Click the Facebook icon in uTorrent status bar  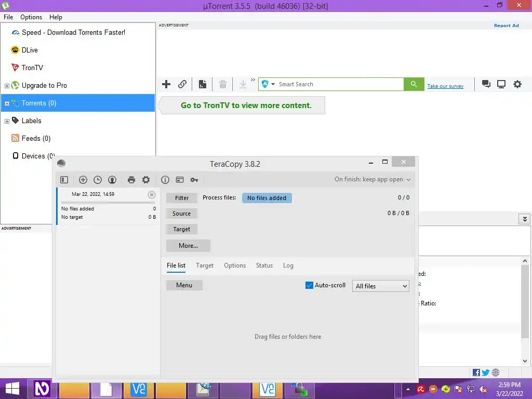(x=476, y=373)
